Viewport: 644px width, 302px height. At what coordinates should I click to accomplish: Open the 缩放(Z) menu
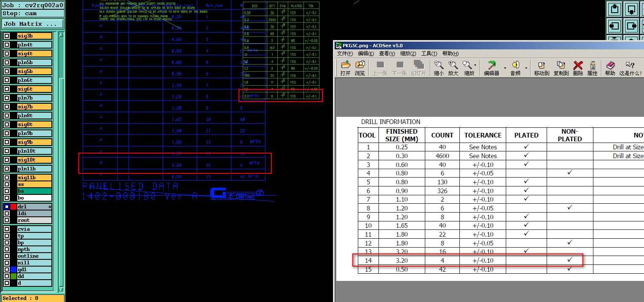[x=408, y=54]
